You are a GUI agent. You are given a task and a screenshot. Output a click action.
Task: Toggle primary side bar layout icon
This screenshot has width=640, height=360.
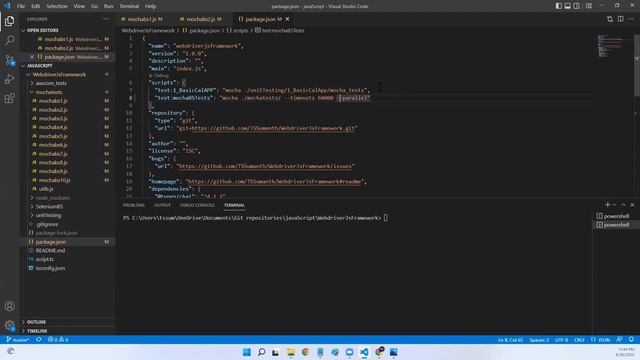click(x=558, y=6)
